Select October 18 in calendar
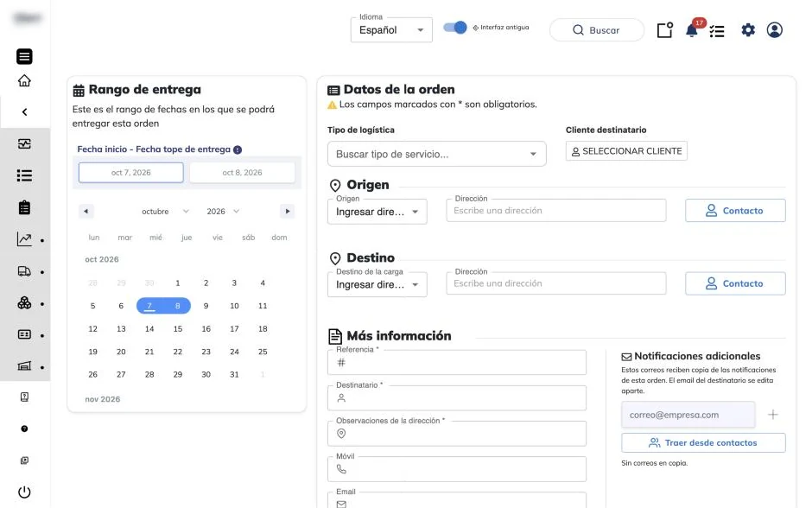 click(263, 329)
